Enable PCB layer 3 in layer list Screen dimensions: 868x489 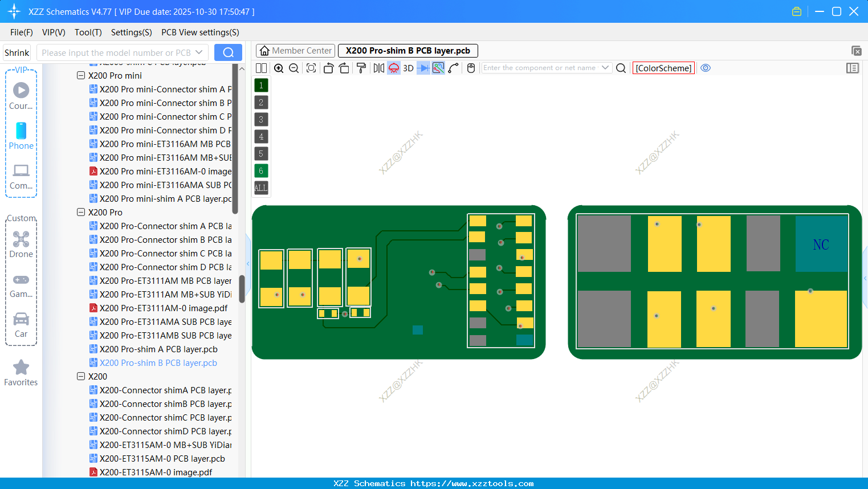[x=261, y=119]
